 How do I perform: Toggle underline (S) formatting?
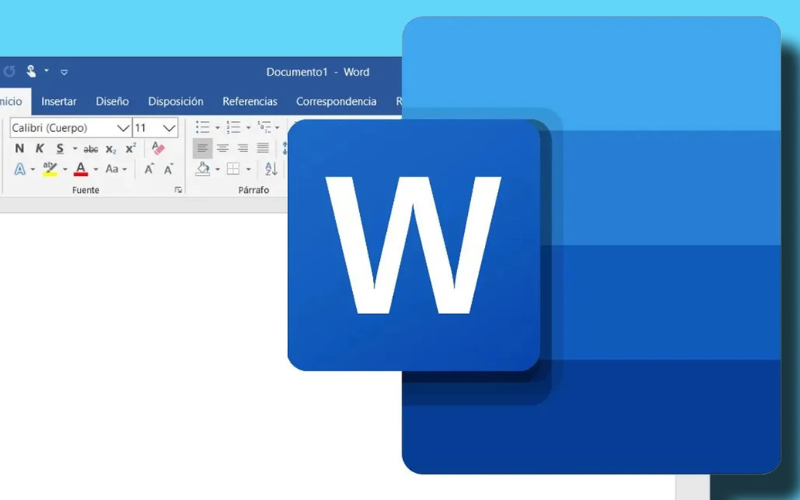pos(60,148)
